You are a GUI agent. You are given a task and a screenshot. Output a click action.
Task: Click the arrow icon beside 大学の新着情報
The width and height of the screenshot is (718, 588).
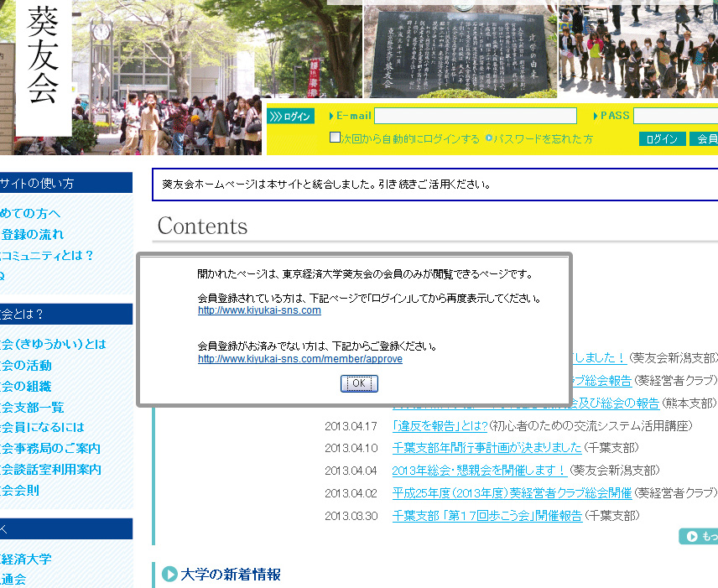(x=169, y=575)
